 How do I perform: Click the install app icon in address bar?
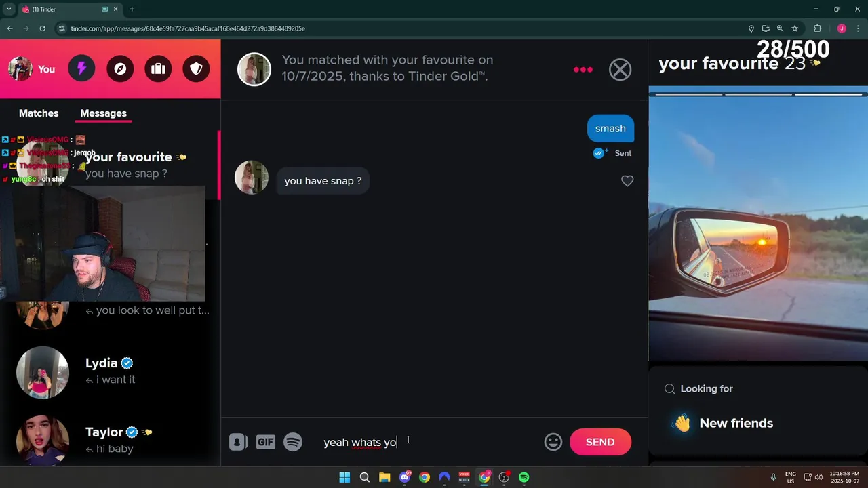click(x=766, y=28)
